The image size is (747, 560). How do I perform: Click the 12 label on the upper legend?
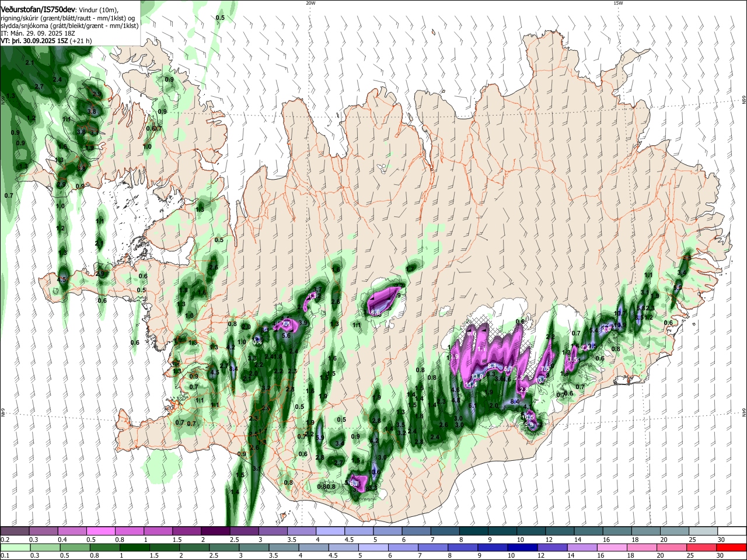(x=549, y=540)
